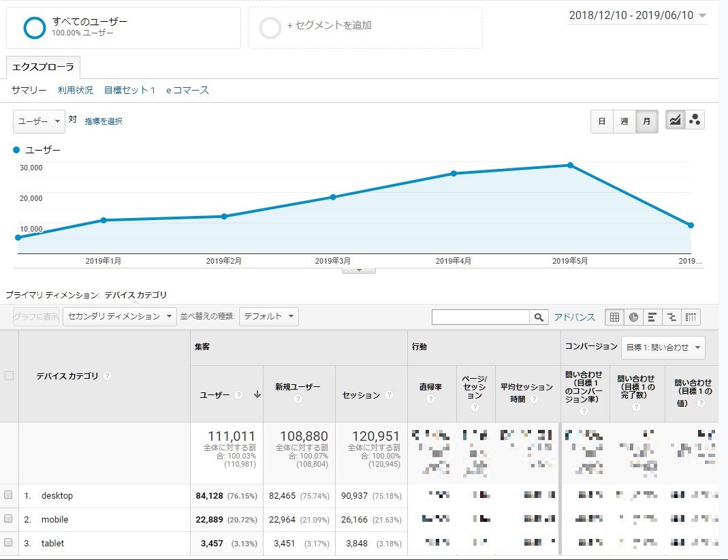Open the 利用状況 tab
728x560 pixels.
[76, 90]
